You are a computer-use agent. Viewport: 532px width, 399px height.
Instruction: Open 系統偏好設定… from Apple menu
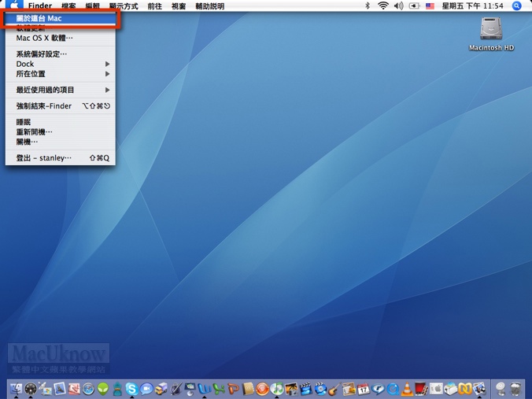click(x=61, y=54)
